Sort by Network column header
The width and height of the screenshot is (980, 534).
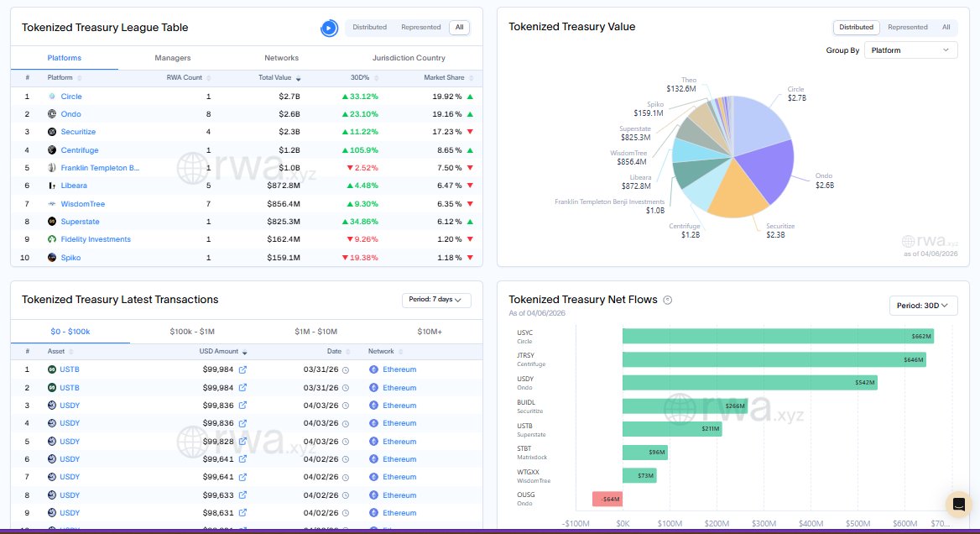pyautogui.click(x=385, y=352)
